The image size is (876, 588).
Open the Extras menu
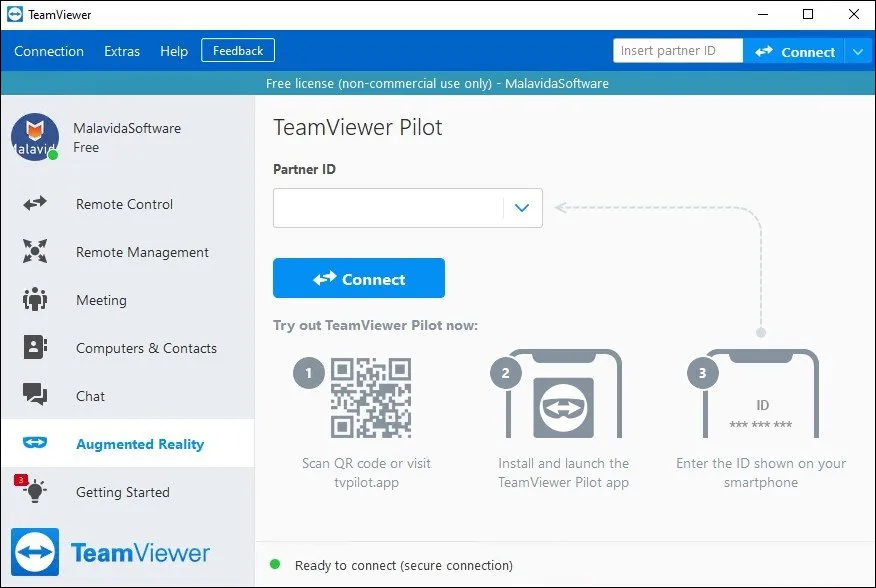122,51
